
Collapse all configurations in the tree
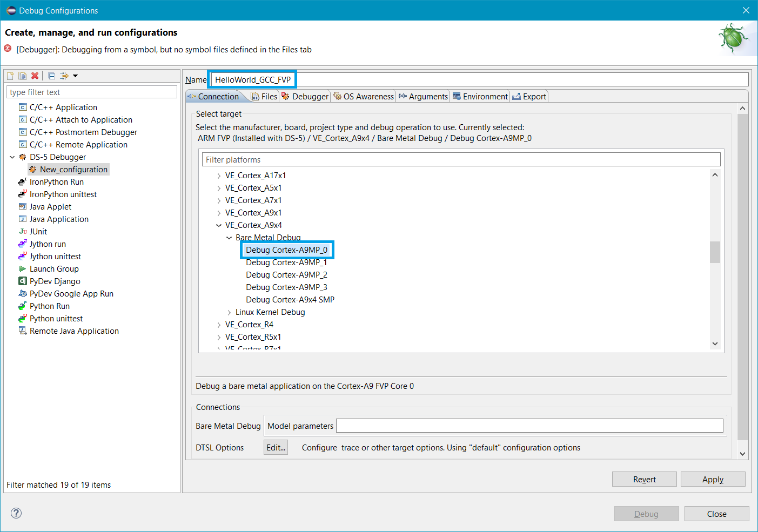click(x=51, y=76)
